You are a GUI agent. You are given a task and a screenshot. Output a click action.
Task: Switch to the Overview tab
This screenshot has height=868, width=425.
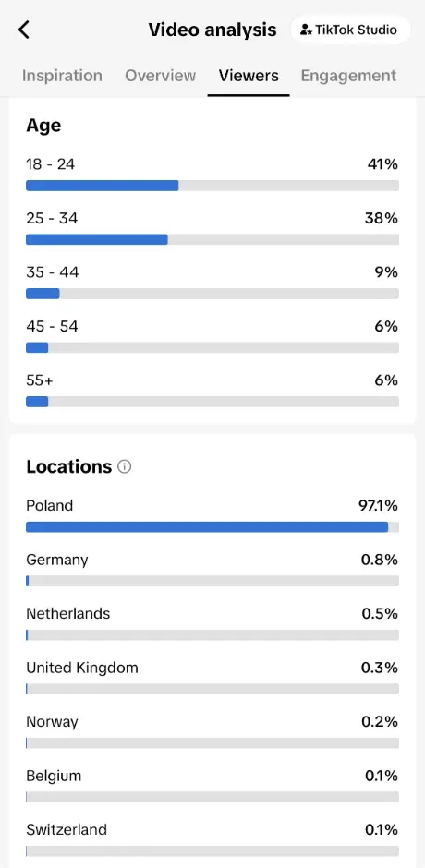160,76
